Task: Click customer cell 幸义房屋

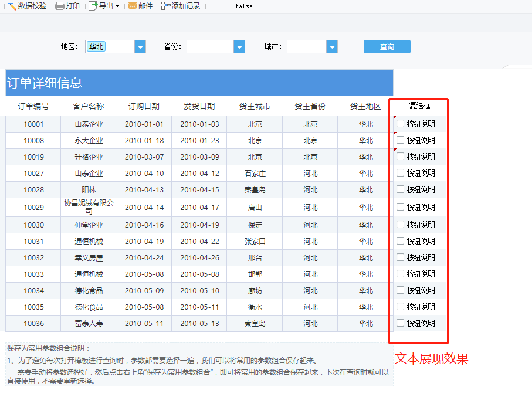Action: point(89,258)
